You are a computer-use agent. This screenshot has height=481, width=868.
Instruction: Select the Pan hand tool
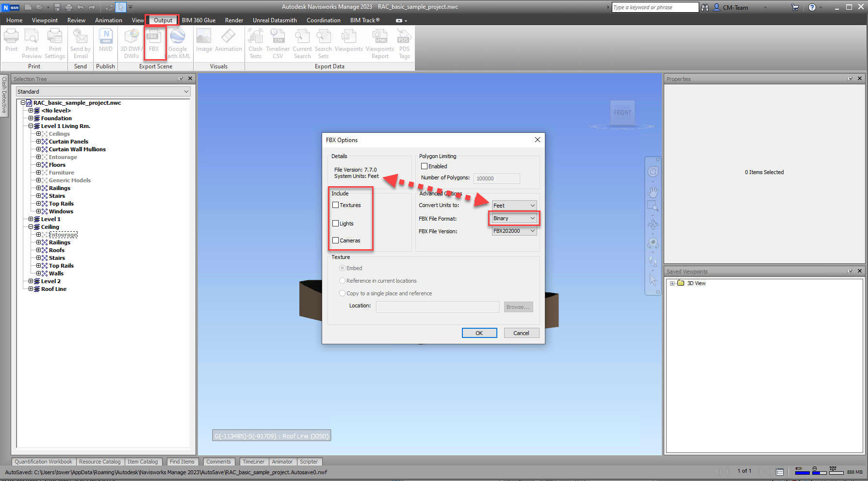pyautogui.click(x=653, y=192)
